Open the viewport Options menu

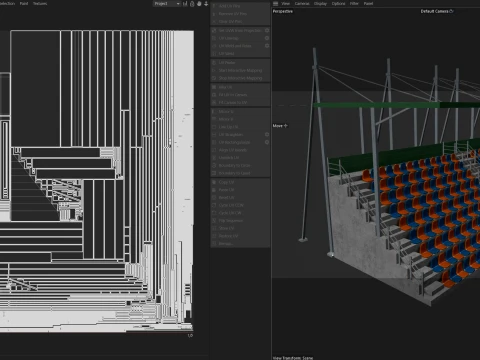[338, 4]
